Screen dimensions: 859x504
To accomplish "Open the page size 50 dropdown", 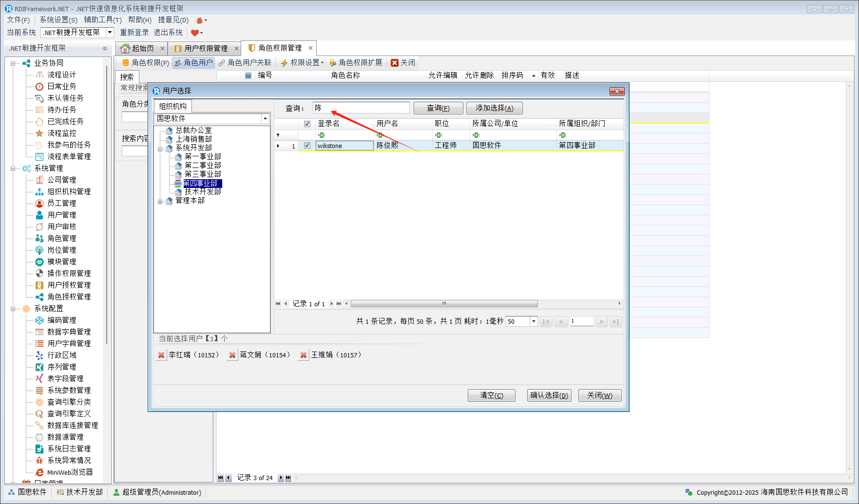I will tap(534, 321).
